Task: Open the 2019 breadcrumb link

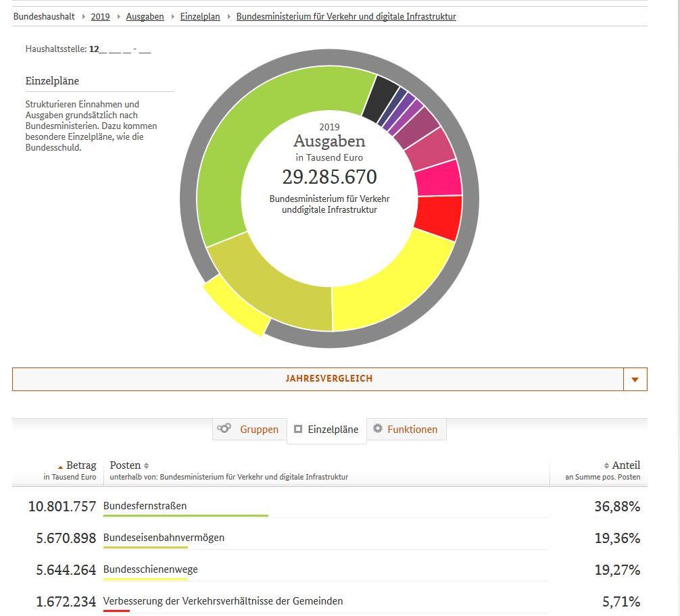Action: (100, 16)
